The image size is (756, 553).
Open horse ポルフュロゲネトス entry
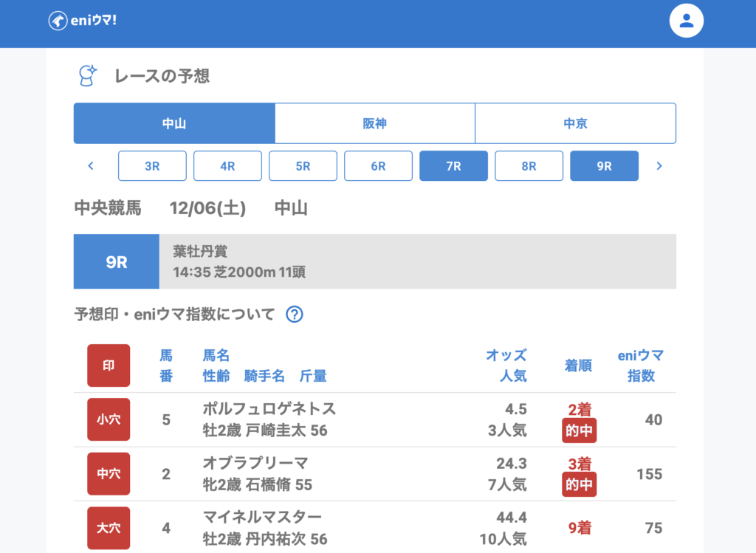269,408
